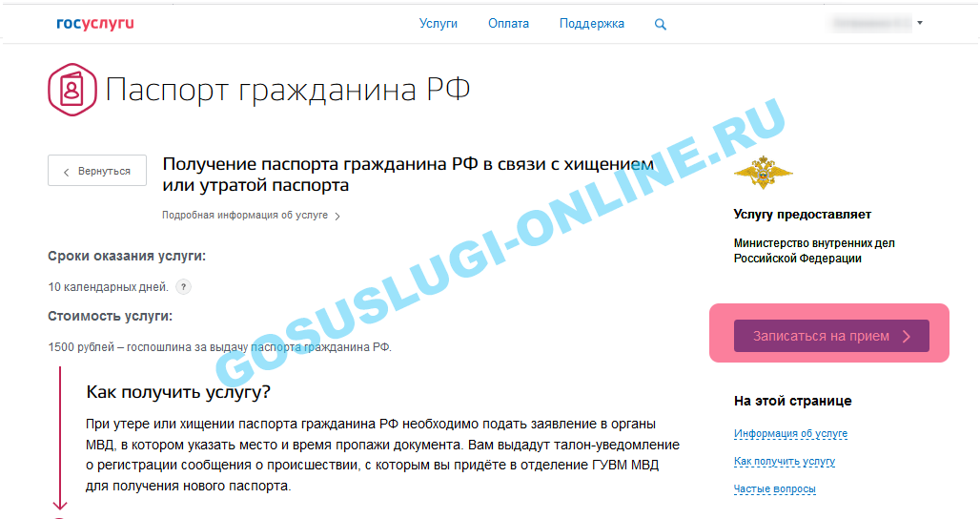Open the blurred user name menu
980x519 pixels.
click(870, 23)
